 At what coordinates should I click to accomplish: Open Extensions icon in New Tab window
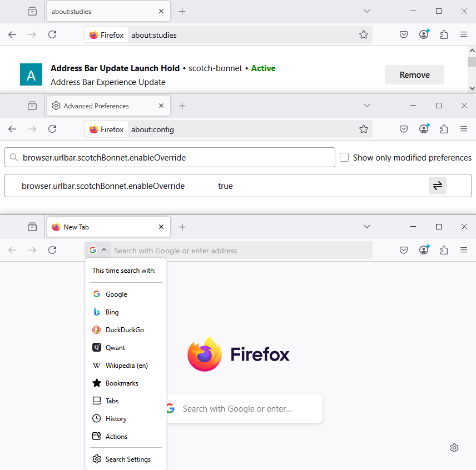coord(444,250)
